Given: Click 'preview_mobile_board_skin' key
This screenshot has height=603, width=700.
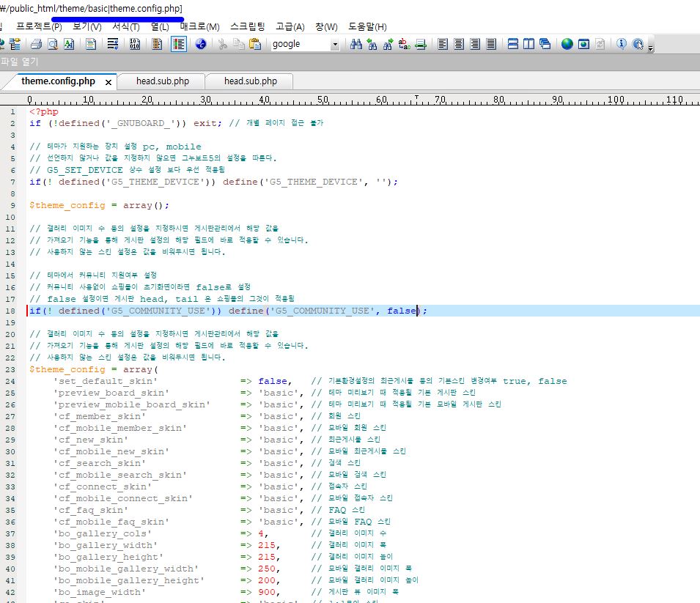Looking at the screenshot, I should [x=132, y=404].
